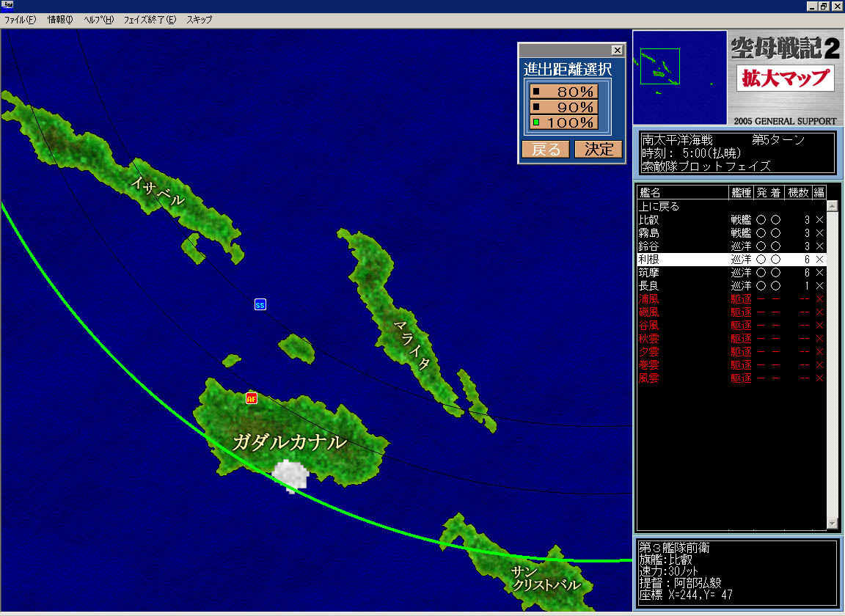Select the 100% range option

point(563,122)
